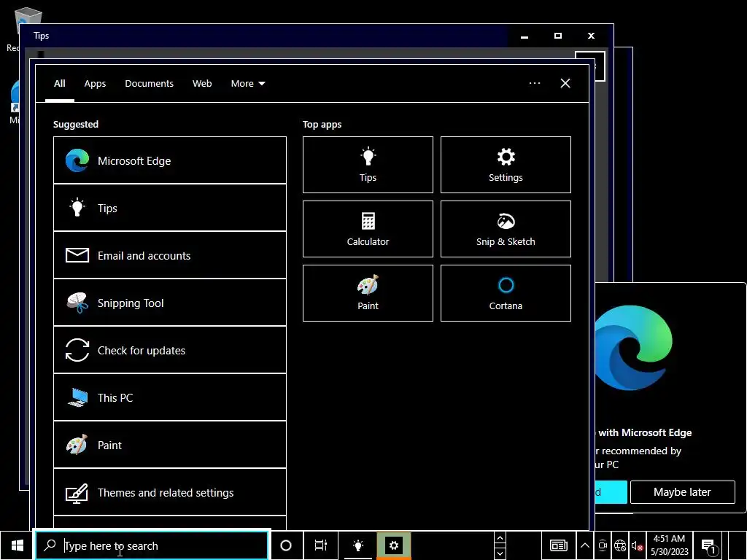Open Paint in the Suggested list
The width and height of the screenshot is (747, 560).
point(169,446)
